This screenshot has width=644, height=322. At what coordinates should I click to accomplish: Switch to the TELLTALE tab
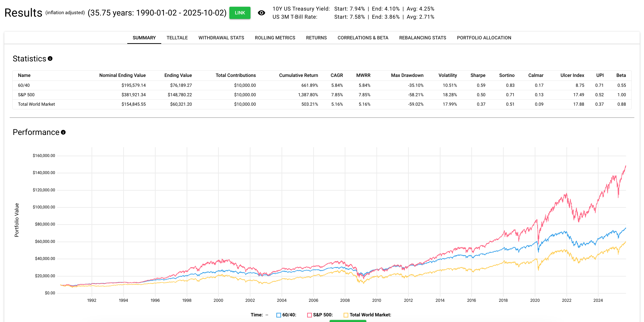coord(177,38)
